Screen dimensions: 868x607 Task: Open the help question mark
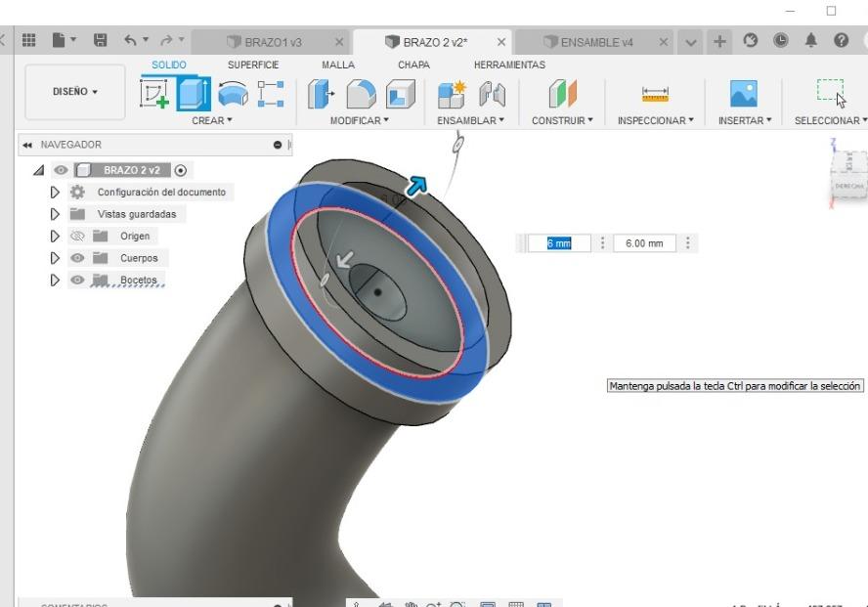point(842,40)
